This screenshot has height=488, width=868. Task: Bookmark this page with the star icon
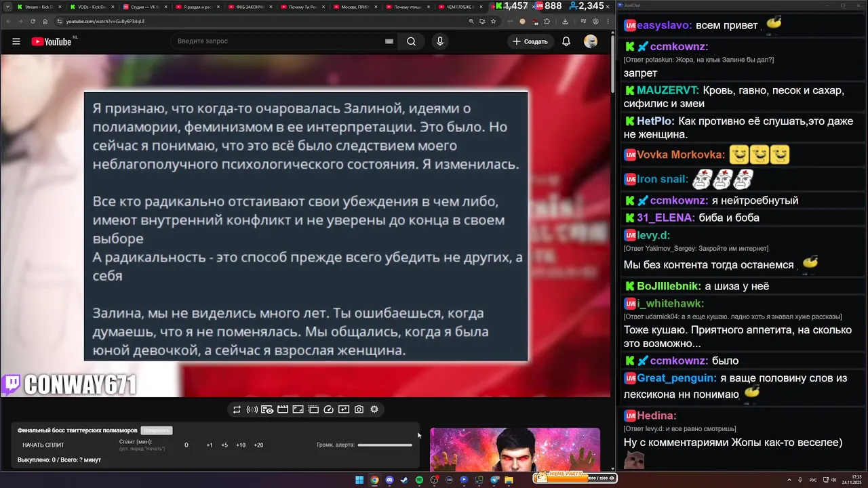493,21
